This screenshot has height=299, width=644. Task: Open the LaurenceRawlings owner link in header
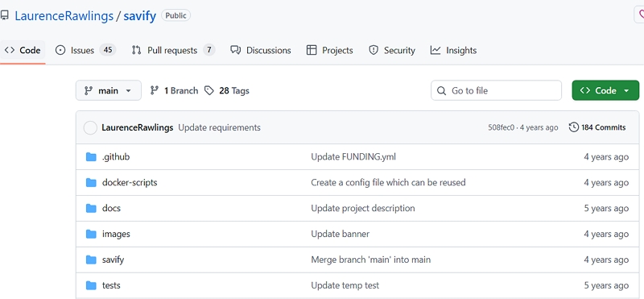pos(64,16)
